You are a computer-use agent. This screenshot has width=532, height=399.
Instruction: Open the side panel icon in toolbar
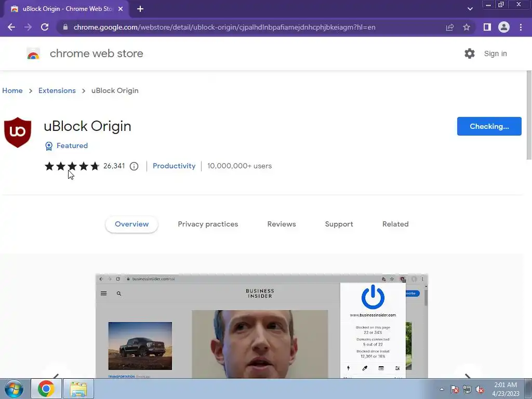[487, 27]
